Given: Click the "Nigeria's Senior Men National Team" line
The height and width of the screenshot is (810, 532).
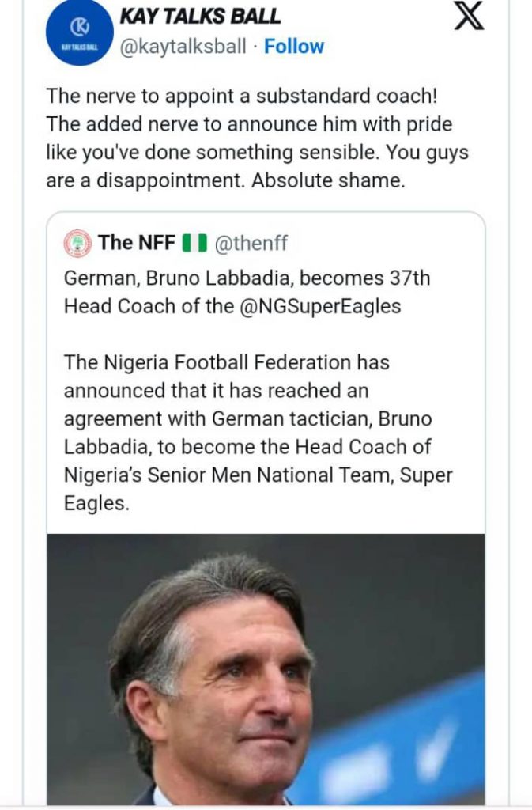Looking at the screenshot, I should point(258,475).
